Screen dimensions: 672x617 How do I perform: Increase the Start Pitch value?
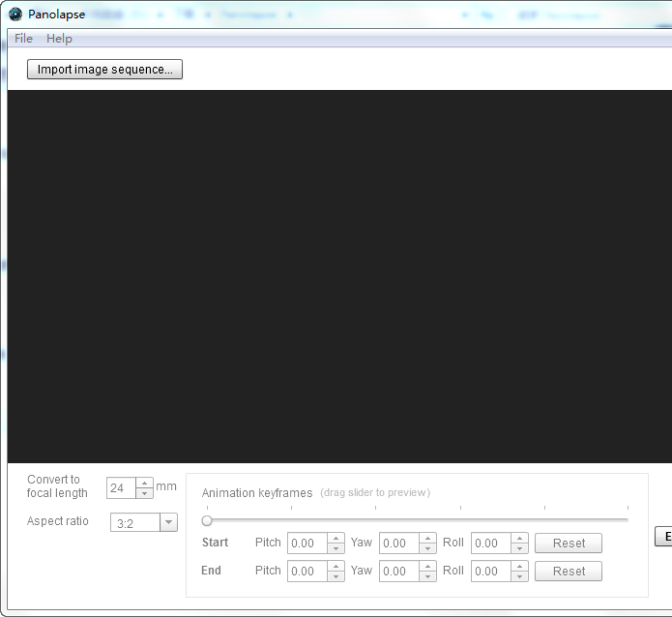[336, 539]
